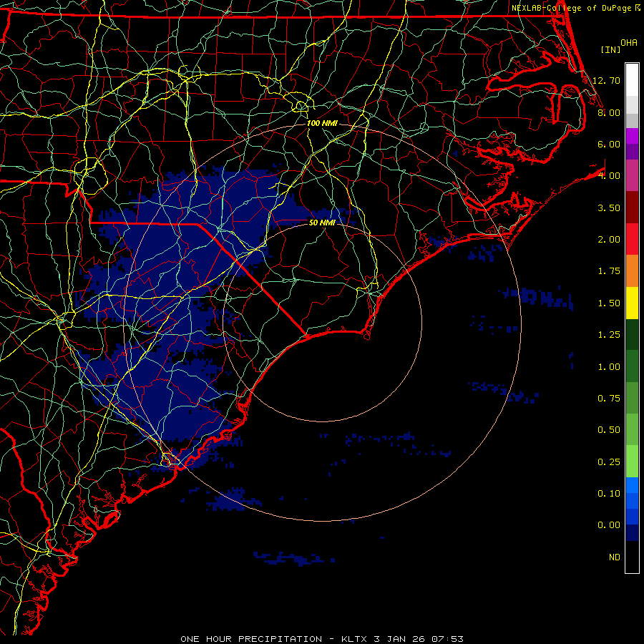Screen dimensions: 644x644
Task: Click the 50 NMI range ring label
Action: (x=322, y=223)
